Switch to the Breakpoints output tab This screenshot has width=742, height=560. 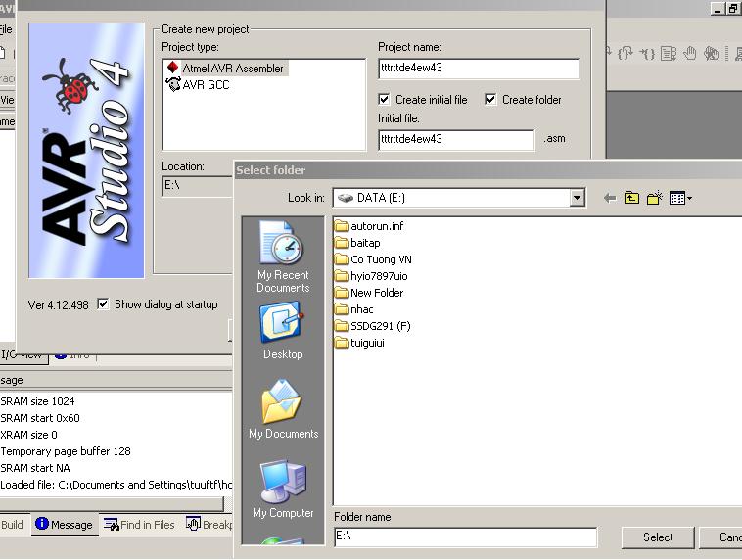coord(209,525)
